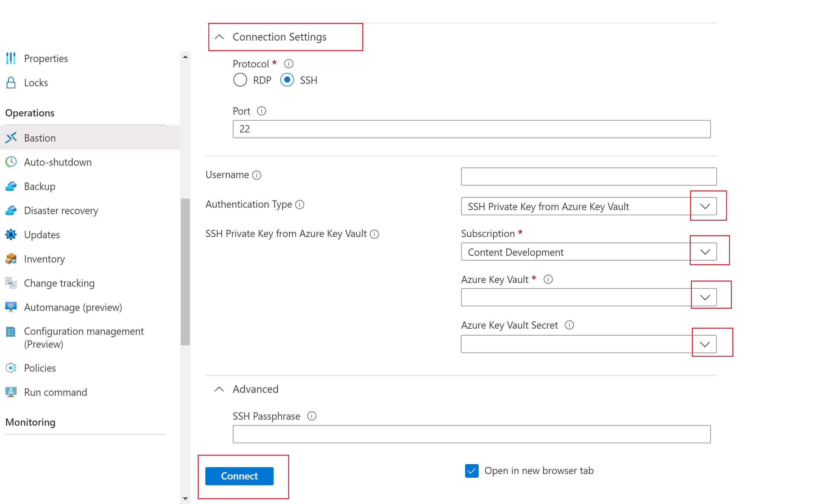Click the Auto-shutdown icon in Operations
The width and height of the screenshot is (834, 504).
(x=11, y=161)
